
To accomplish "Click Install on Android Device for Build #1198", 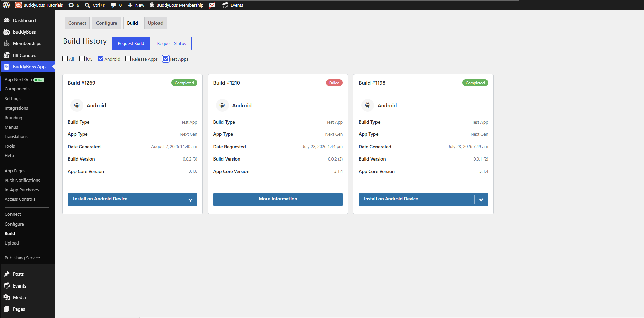I will [x=416, y=199].
